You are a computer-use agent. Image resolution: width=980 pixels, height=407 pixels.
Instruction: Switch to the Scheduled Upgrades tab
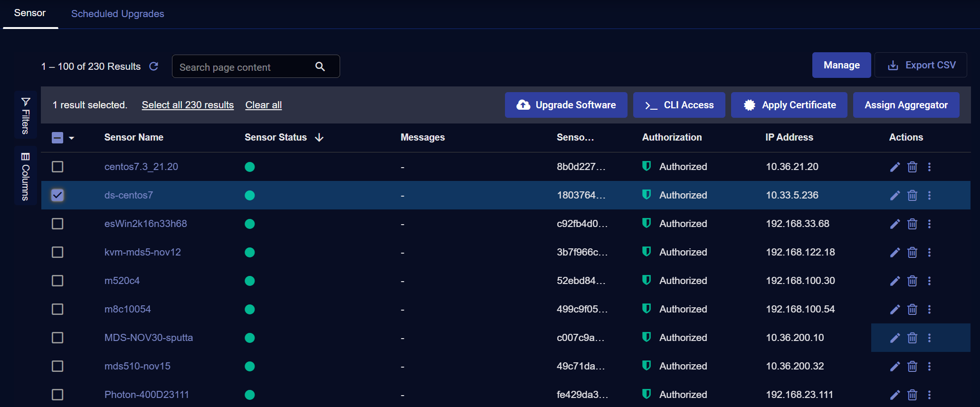[117, 14]
